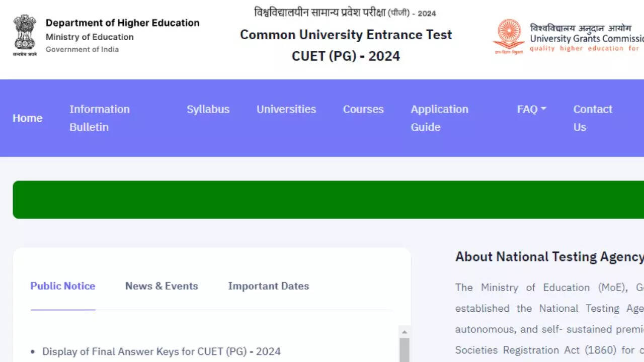The image size is (644, 362).
Task: Switch to the Public Notice tab
Action: tap(63, 286)
